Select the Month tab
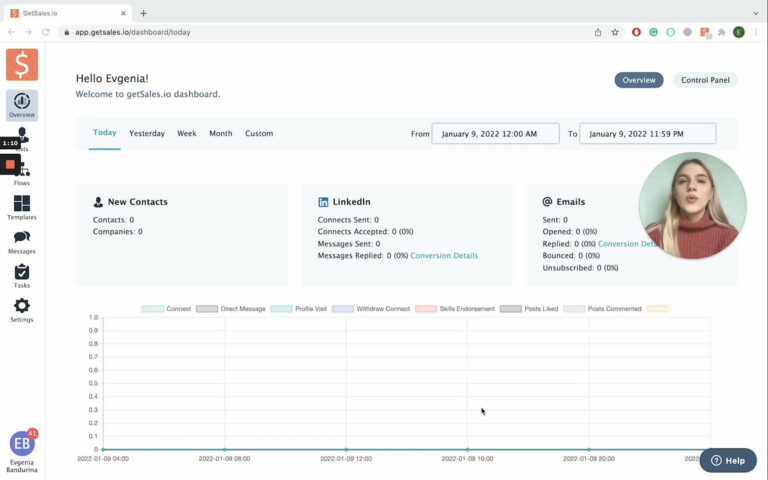The height and width of the screenshot is (480, 768). pos(221,133)
